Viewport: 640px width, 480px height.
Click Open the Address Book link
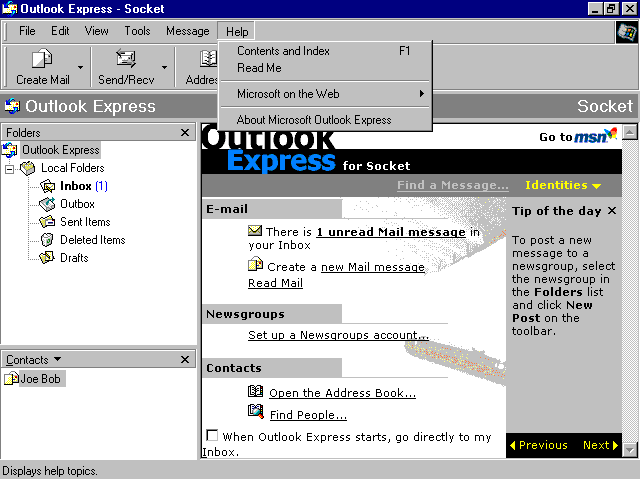342,393
